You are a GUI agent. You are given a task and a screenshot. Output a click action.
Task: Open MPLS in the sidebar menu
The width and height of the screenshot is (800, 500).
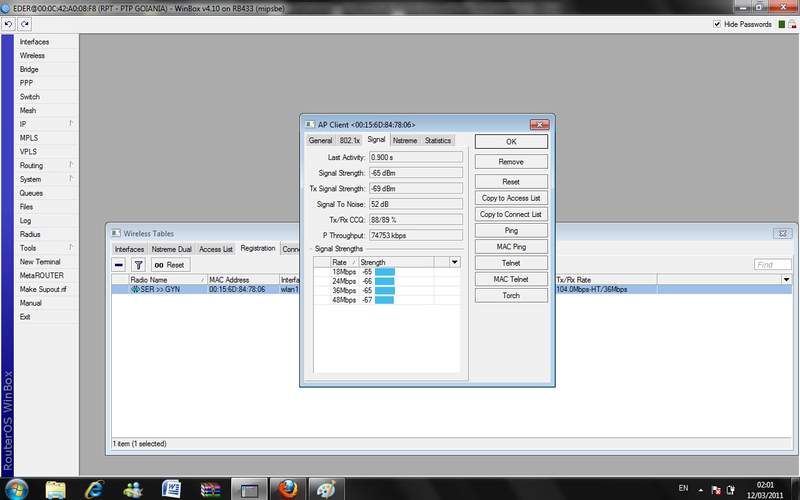(x=29, y=138)
